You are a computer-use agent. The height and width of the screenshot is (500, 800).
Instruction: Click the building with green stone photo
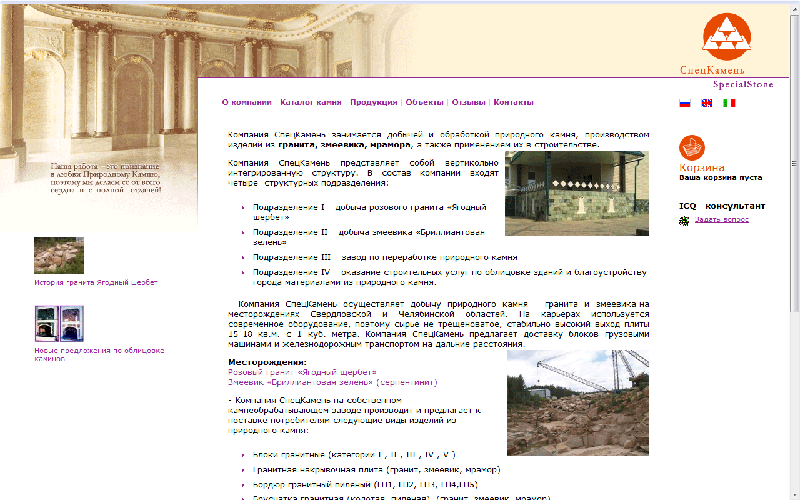point(577,193)
